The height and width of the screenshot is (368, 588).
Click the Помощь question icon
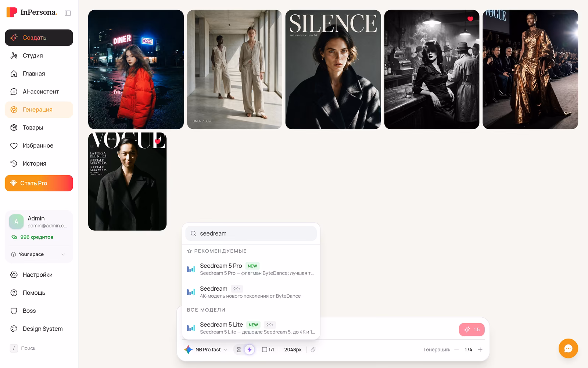(14, 293)
